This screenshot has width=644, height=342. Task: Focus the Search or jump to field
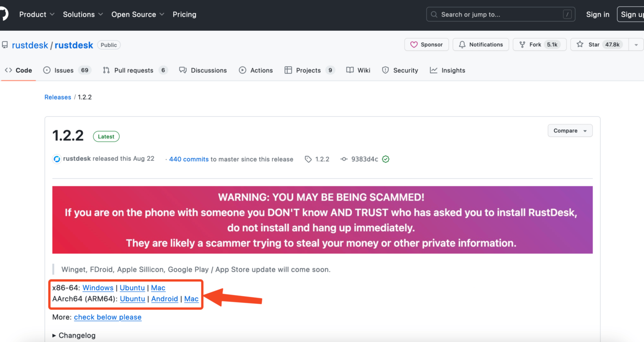(x=501, y=14)
